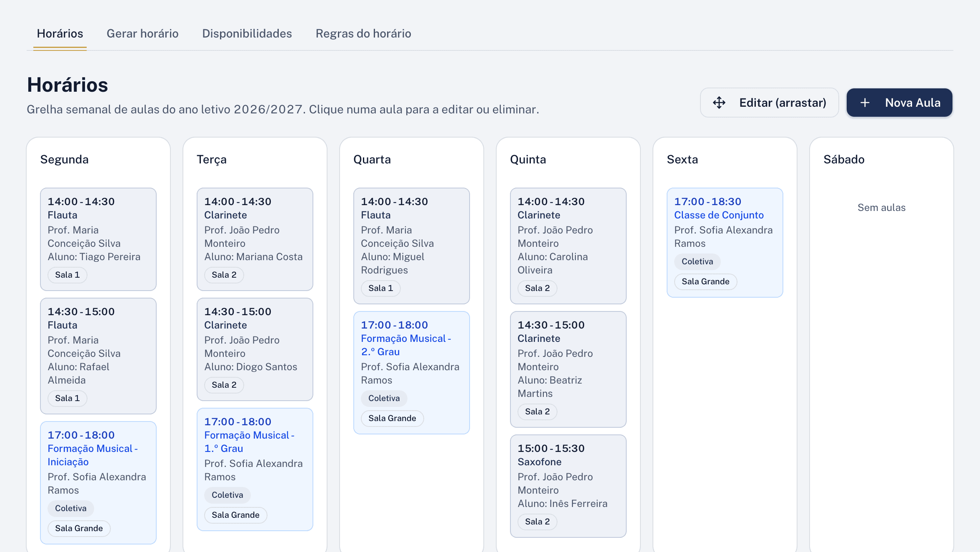Click the Terça column heading
980x552 pixels.
tap(212, 159)
